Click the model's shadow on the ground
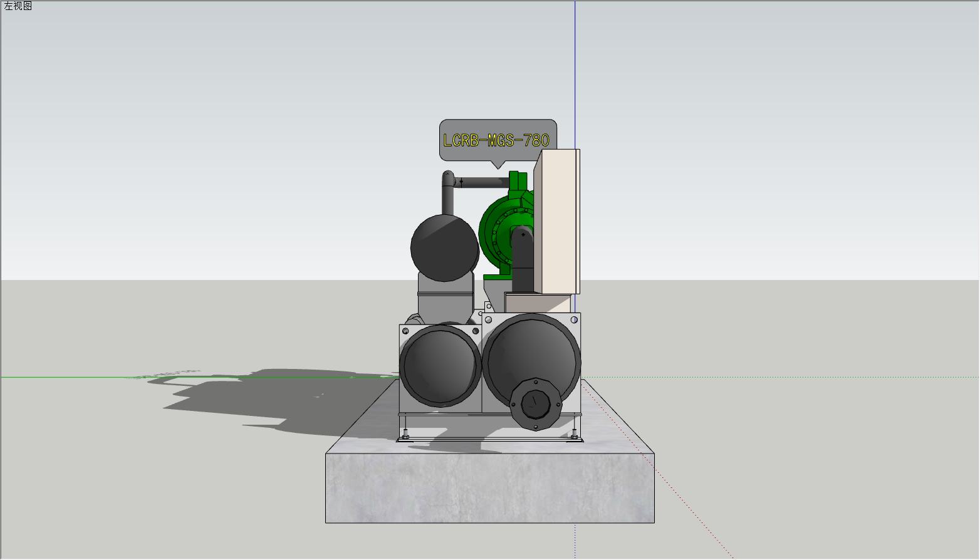The height and width of the screenshot is (560, 980). coord(263,401)
